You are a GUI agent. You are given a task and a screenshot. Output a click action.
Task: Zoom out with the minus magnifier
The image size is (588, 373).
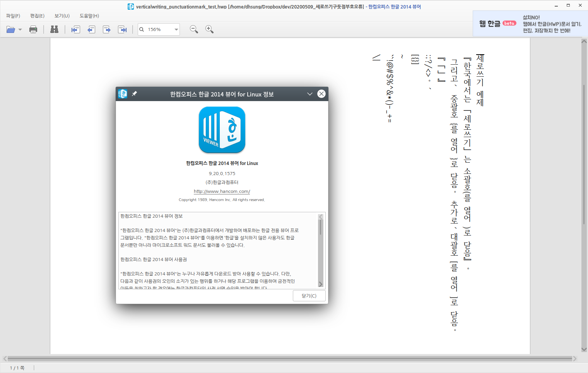click(194, 29)
